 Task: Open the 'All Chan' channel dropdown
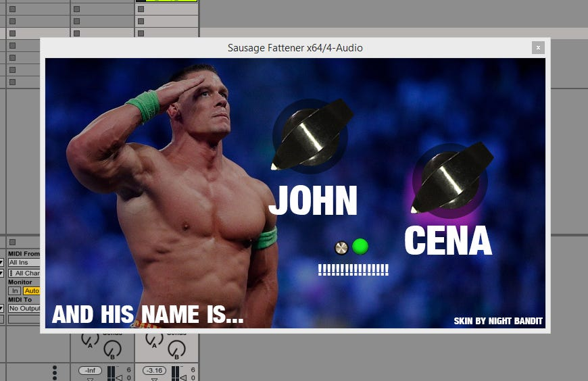[24, 273]
